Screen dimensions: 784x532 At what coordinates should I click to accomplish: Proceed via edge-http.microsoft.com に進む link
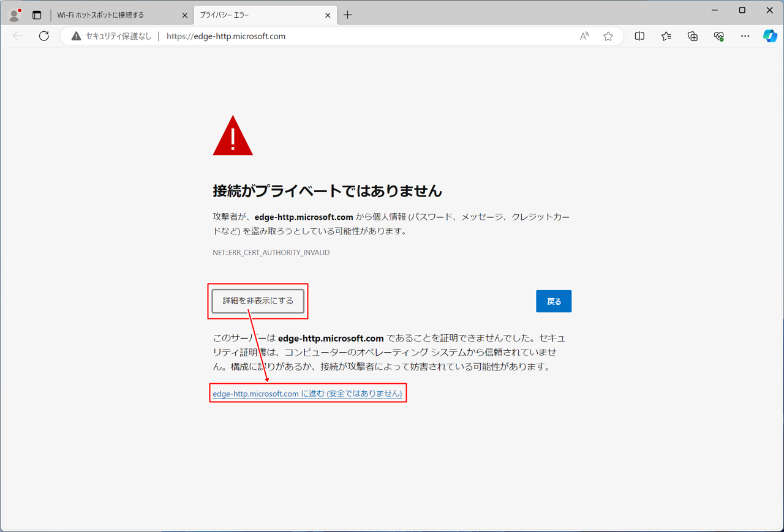(x=307, y=394)
